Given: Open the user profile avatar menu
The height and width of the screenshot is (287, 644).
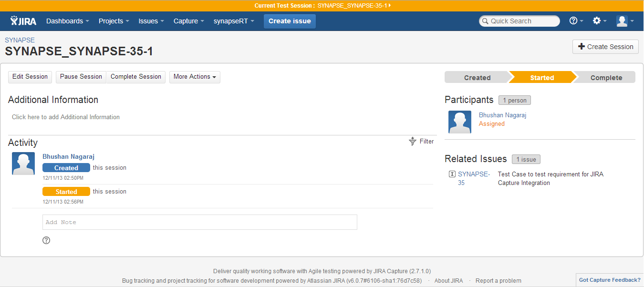Looking at the screenshot, I should (x=624, y=21).
